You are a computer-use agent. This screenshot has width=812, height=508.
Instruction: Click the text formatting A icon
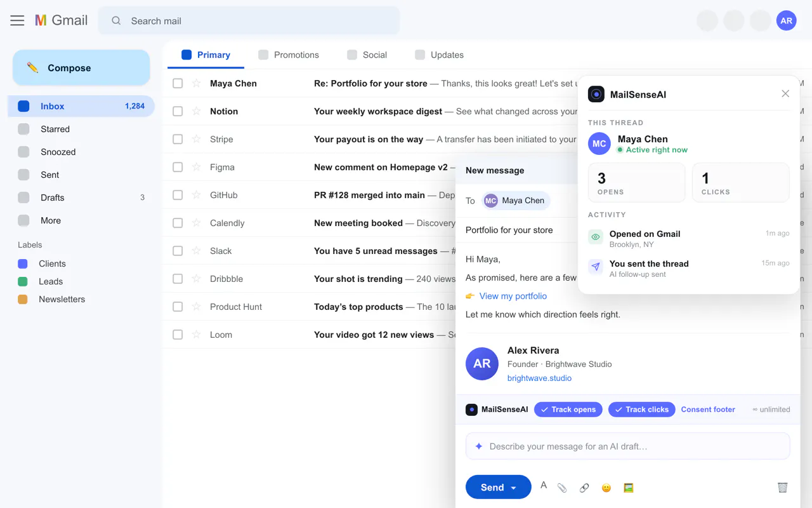pos(544,486)
